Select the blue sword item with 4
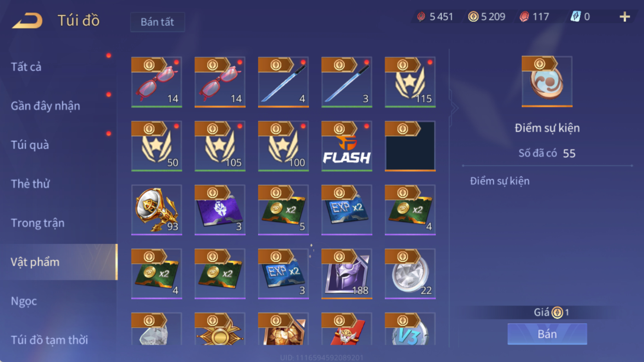Image resolution: width=644 pixels, height=362 pixels. tap(283, 82)
